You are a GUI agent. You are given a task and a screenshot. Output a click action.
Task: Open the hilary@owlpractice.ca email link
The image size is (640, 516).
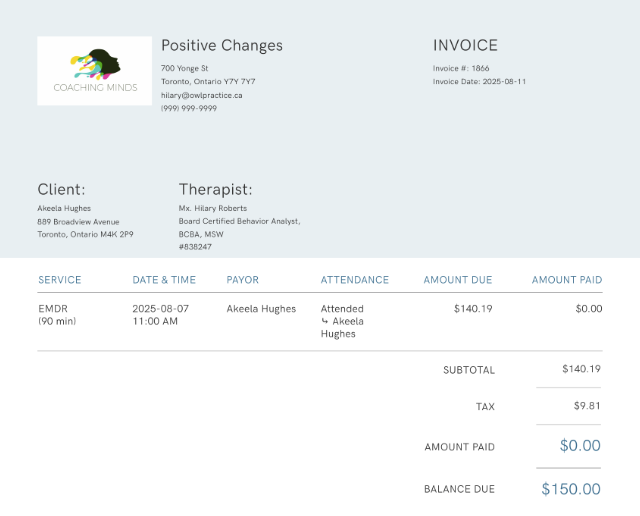(201, 95)
